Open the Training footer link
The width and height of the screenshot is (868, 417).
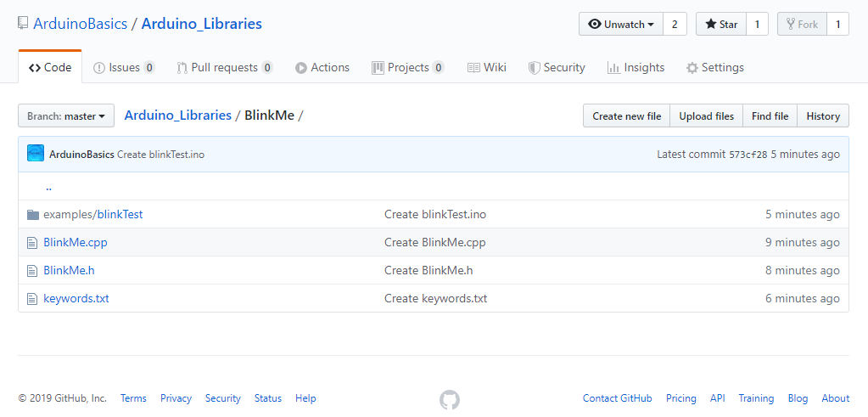(x=756, y=398)
